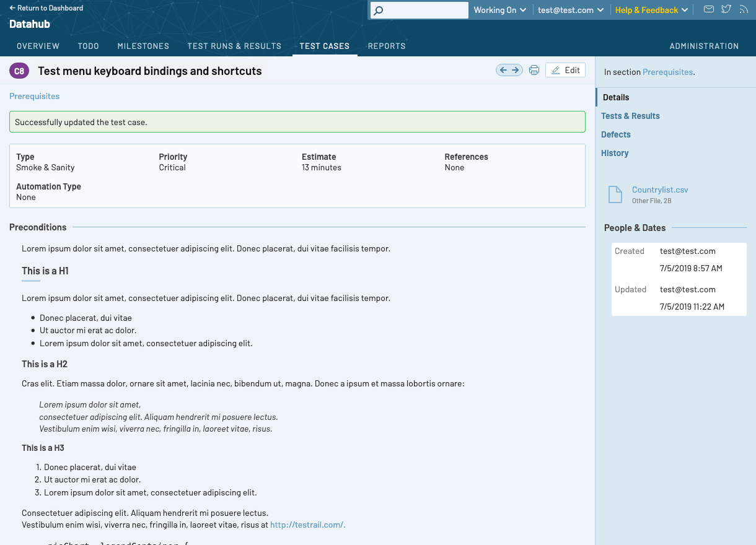
Task: Click the Countrylist.csv file icon
Action: (615, 194)
